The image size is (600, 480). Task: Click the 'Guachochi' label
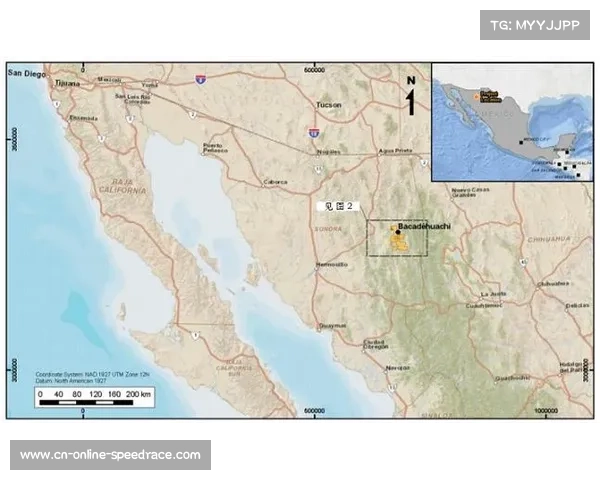(513, 378)
